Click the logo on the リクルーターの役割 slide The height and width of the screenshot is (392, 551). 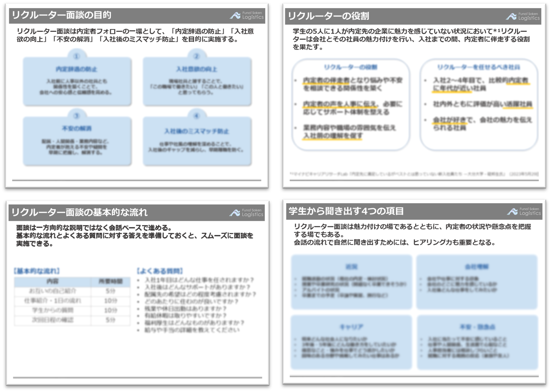(x=523, y=16)
